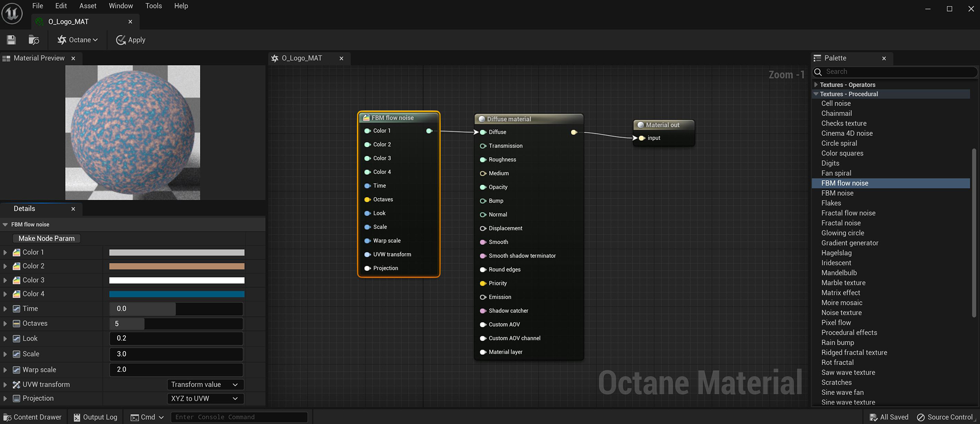Click the Browse to asset icon

34,40
